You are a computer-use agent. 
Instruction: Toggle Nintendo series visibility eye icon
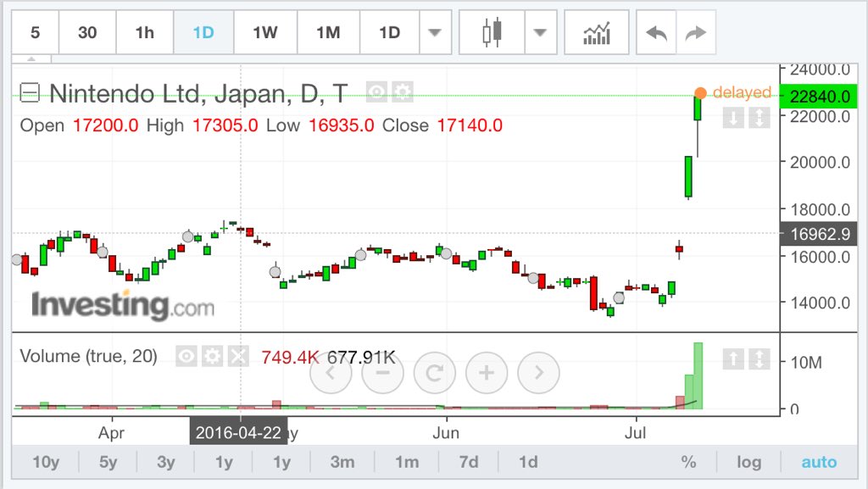coord(377,92)
